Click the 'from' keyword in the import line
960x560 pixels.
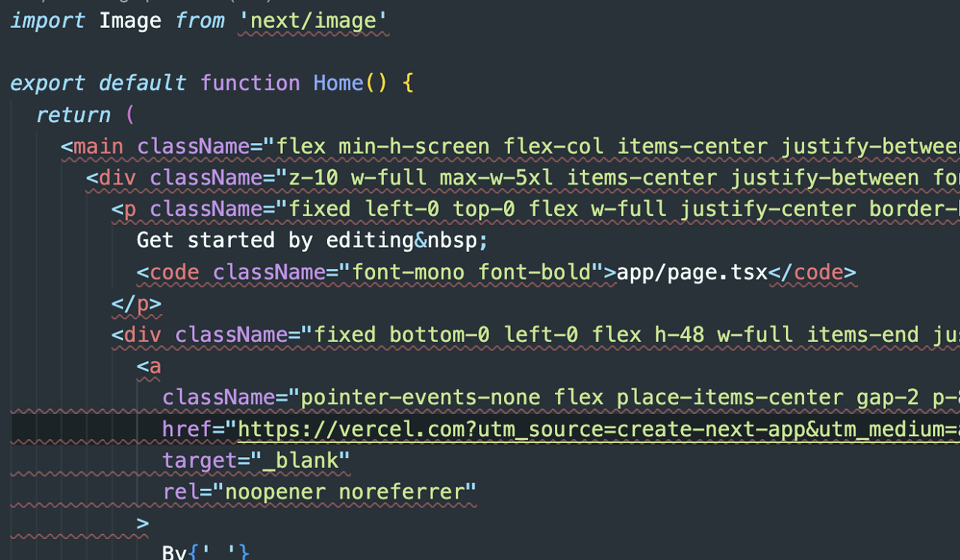[199, 20]
